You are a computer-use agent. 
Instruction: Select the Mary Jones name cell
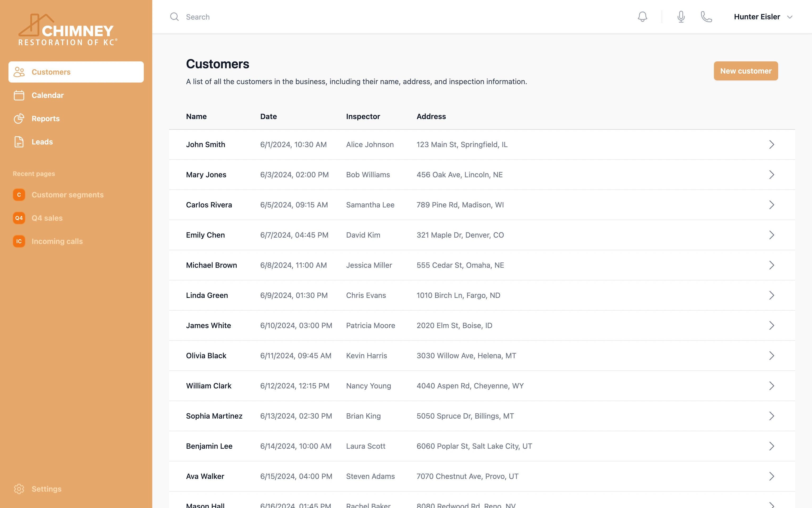pos(206,175)
